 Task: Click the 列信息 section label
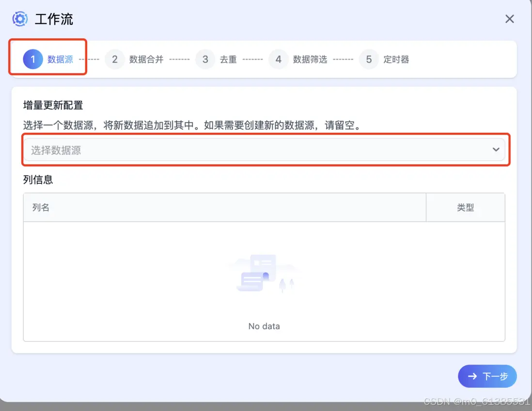[x=38, y=180]
